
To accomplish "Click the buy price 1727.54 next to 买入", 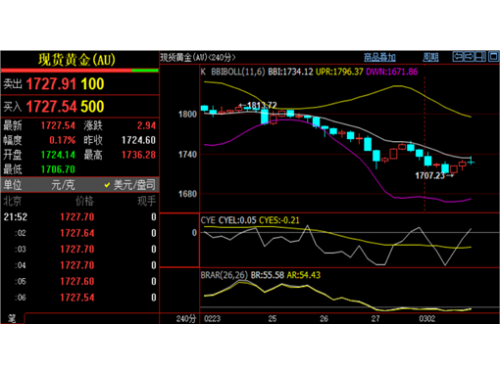I will 51,107.
